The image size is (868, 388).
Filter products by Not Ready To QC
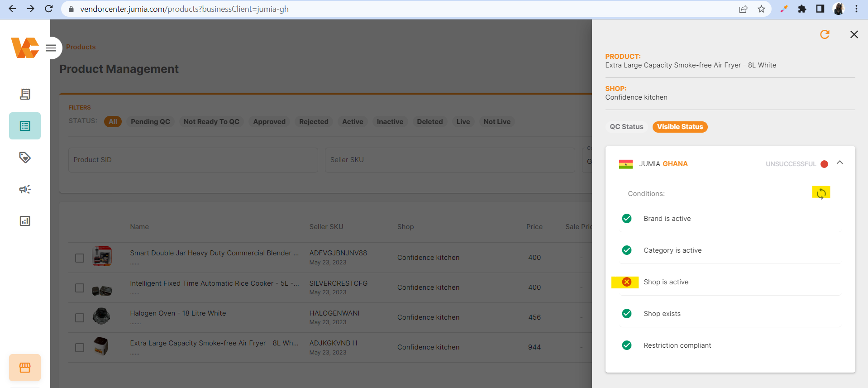point(211,121)
